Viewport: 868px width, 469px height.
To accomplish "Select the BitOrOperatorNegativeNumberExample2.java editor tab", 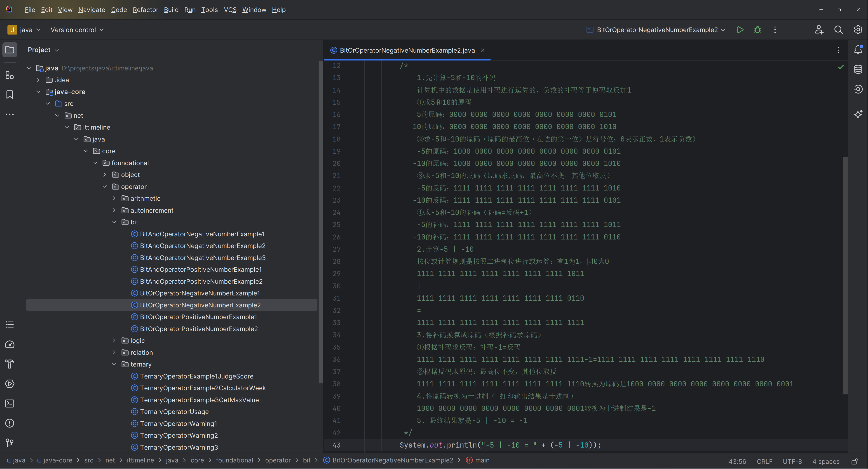I will click(x=407, y=50).
